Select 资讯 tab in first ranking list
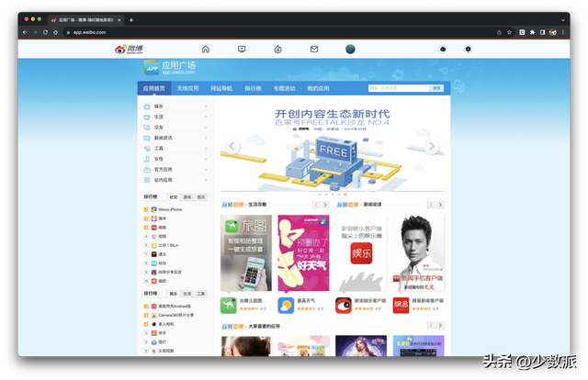This screenshot has width=588, height=380. 201,197
